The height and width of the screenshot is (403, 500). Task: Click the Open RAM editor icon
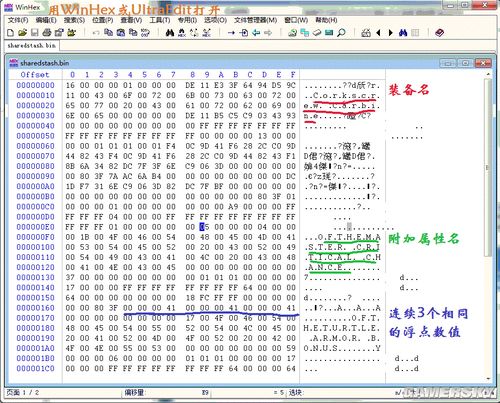317,33
